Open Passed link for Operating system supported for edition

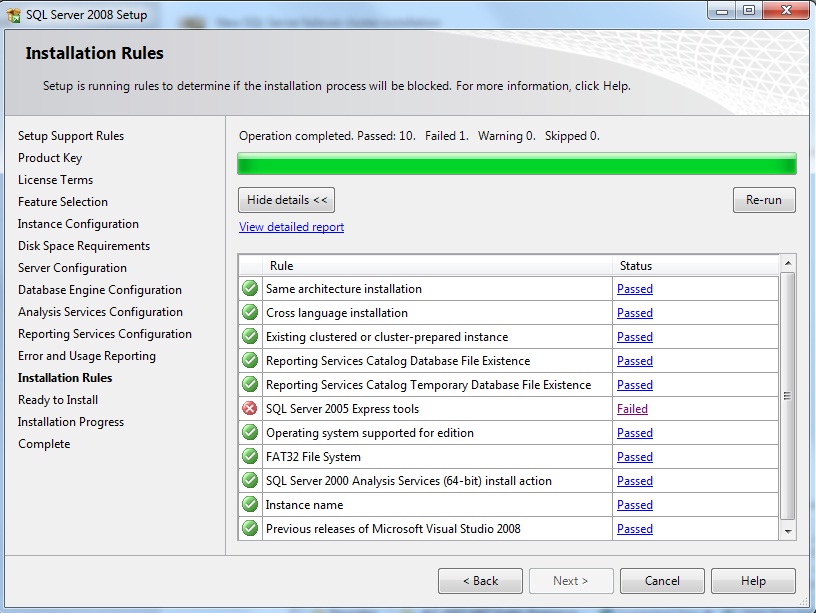tap(634, 432)
